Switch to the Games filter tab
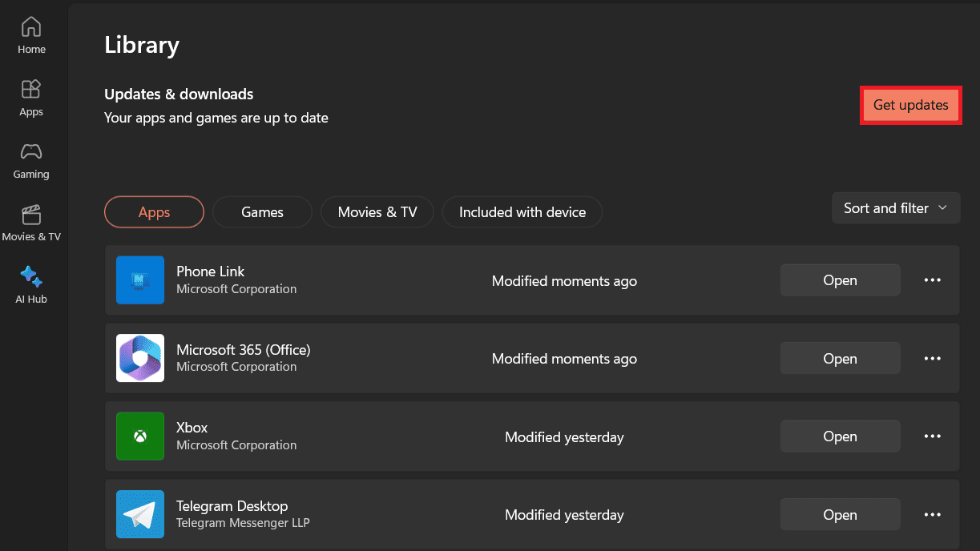Image resolution: width=980 pixels, height=551 pixels. tap(262, 212)
